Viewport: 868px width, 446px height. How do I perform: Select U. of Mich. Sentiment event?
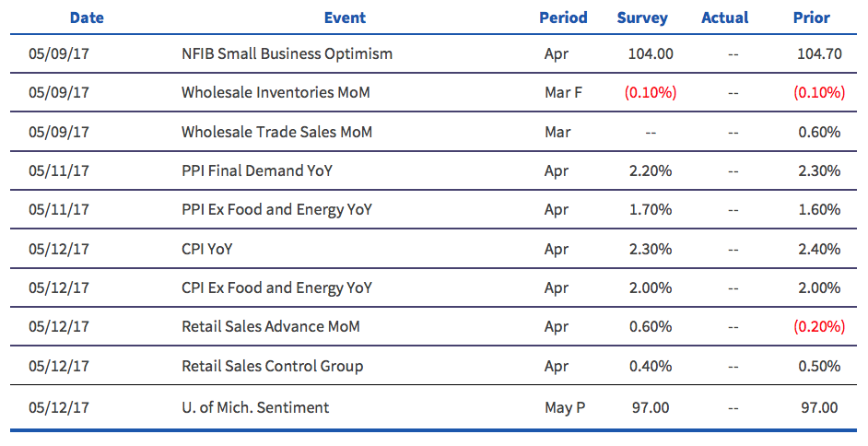click(255, 408)
